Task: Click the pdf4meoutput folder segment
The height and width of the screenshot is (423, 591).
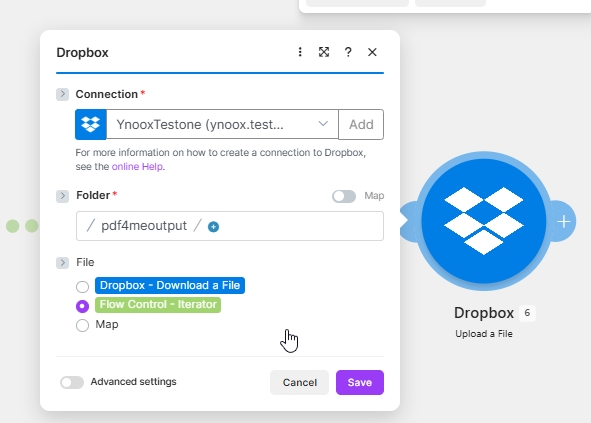Action: point(144,226)
